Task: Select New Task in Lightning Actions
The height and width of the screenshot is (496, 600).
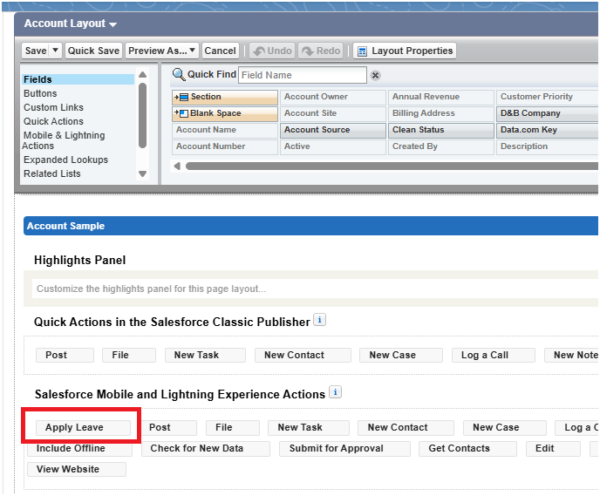Action: point(309,428)
